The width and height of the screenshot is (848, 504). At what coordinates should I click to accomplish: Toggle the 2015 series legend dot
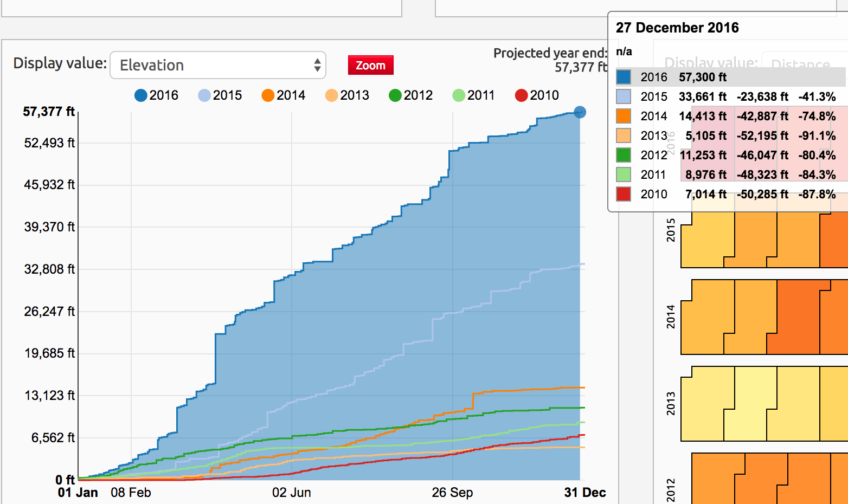[x=204, y=95]
